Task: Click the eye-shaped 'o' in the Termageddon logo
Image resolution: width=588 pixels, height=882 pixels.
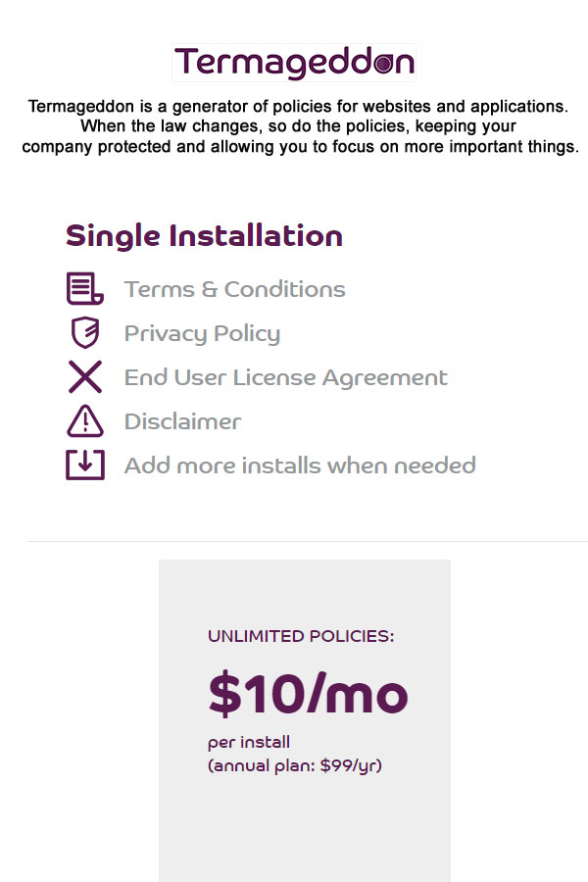Action: point(383,63)
